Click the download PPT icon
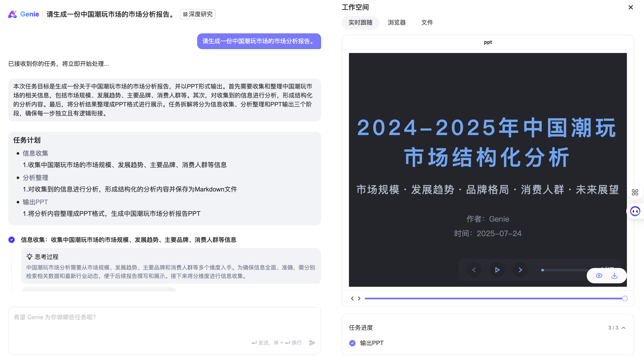Screen dimensions: 644x356 click(614, 276)
